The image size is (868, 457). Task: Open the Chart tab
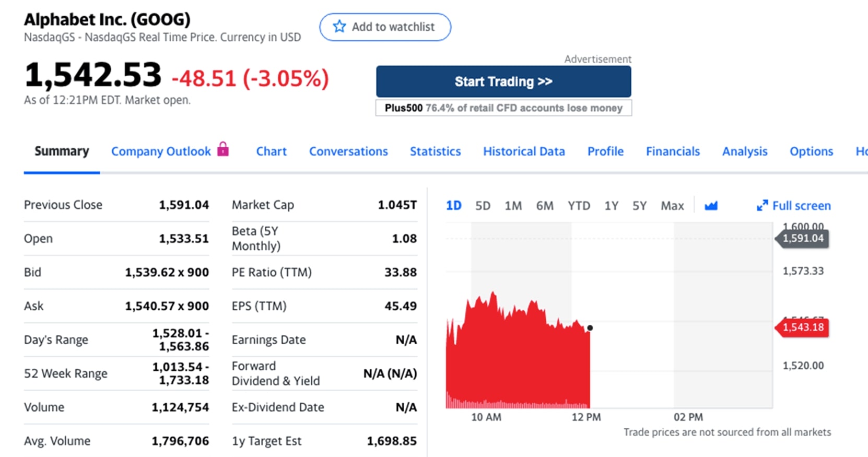coord(271,151)
